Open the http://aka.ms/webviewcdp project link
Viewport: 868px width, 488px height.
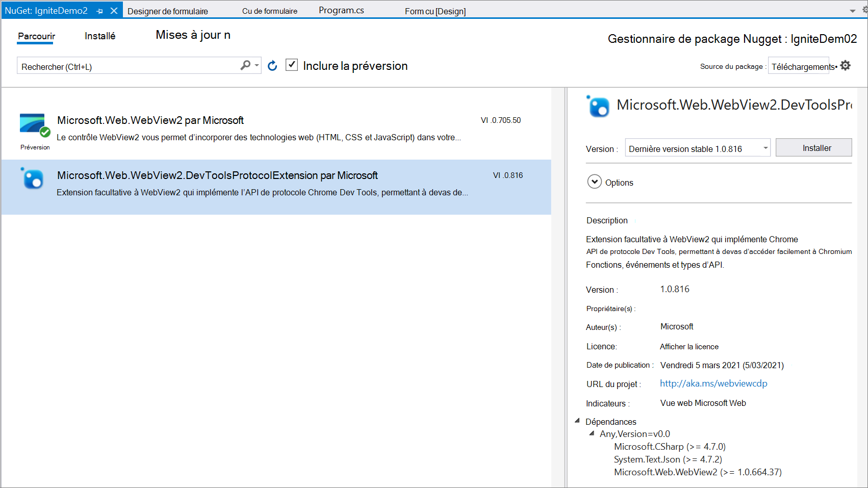click(x=713, y=383)
